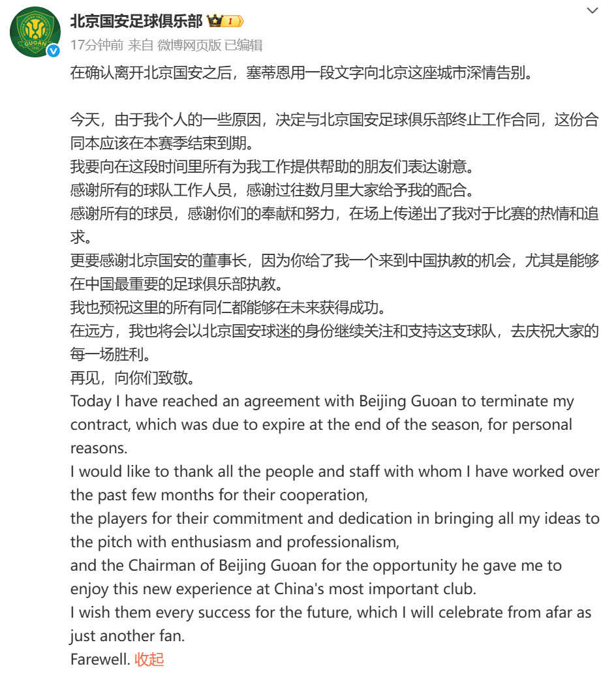Screen dimensions: 616x679
Task: Collapse the post with 收起
Action: (x=149, y=659)
